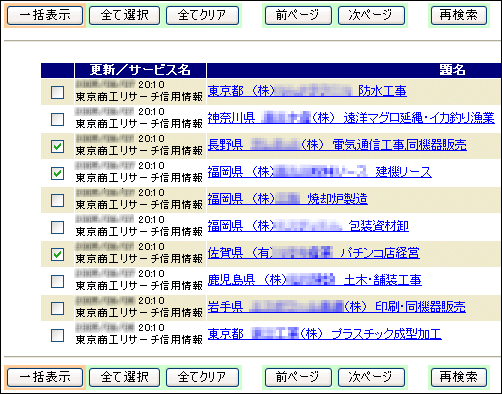The height and width of the screenshot is (394, 502).
Task: Check the box for 東京都 防水工事 row
Action: [58, 92]
